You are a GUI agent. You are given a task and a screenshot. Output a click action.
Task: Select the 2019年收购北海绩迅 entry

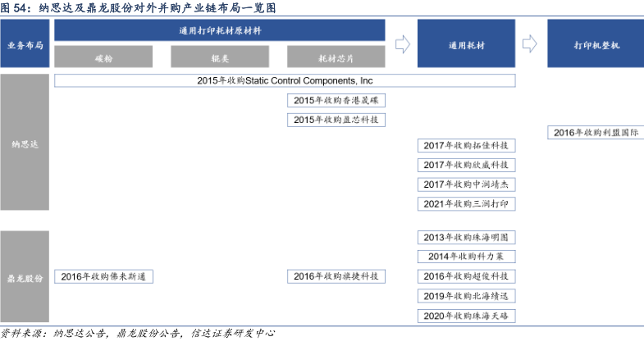click(x=466, y=296)
